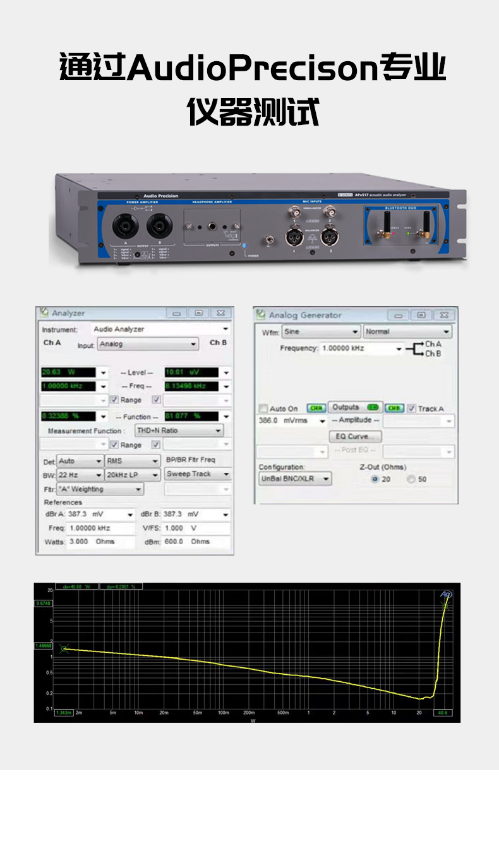This screenshot has width=499, height=868.
Task: Open the Normal waveform mode dropdown
Action: [x=407, y=331]
